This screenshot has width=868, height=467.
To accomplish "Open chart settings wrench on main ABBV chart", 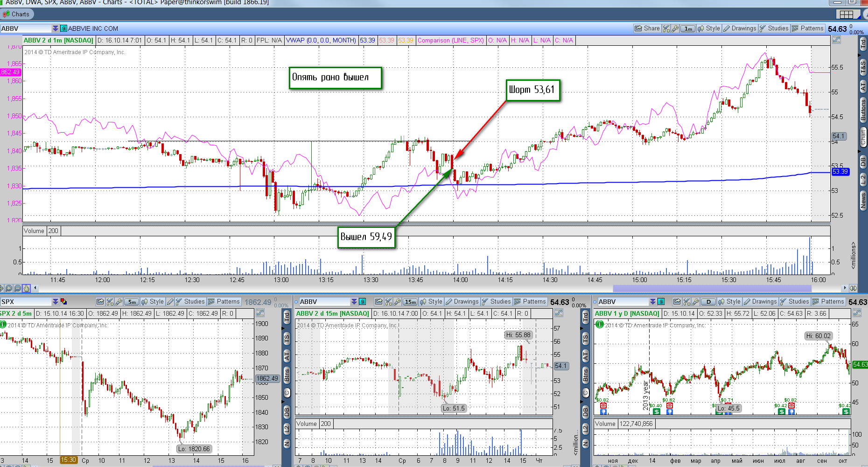I will [675, 28].
